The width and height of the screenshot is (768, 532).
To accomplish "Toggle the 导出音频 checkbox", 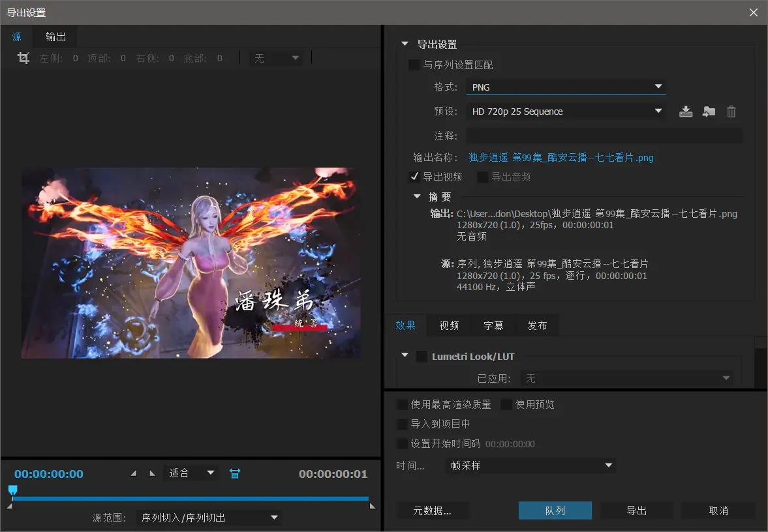I will coord(482,177).
